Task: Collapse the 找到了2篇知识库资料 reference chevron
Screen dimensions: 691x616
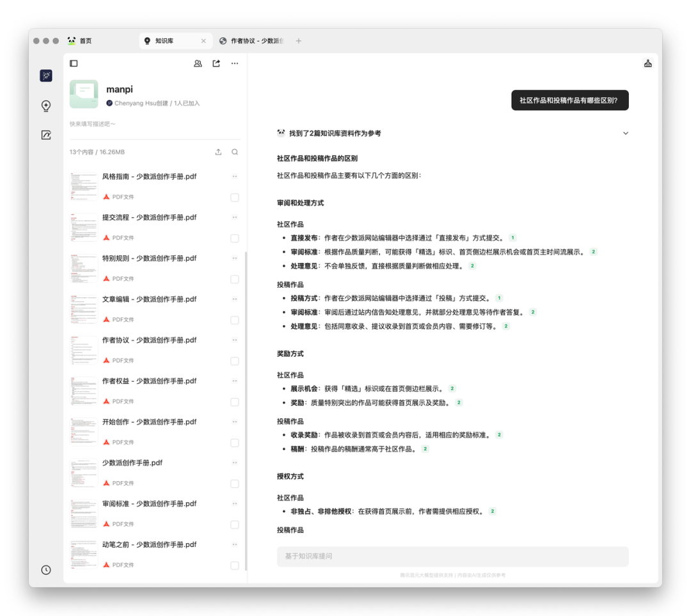Action: 625,133
